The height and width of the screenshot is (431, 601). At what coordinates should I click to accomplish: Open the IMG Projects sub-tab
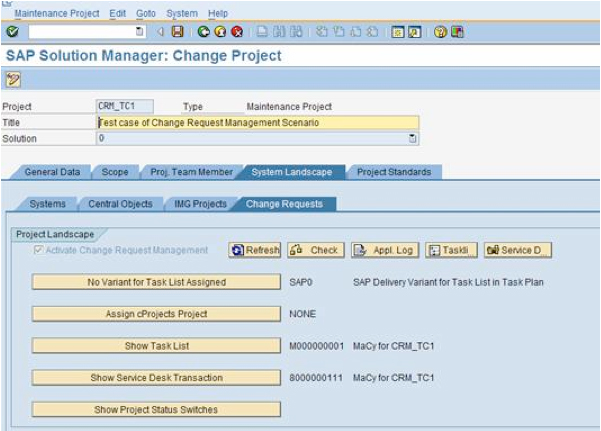click(x=200, y=204)
